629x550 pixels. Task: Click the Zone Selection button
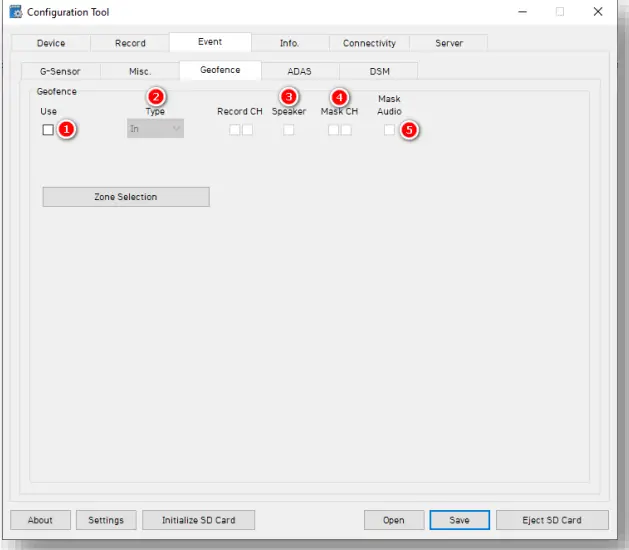tap(126, 197)
